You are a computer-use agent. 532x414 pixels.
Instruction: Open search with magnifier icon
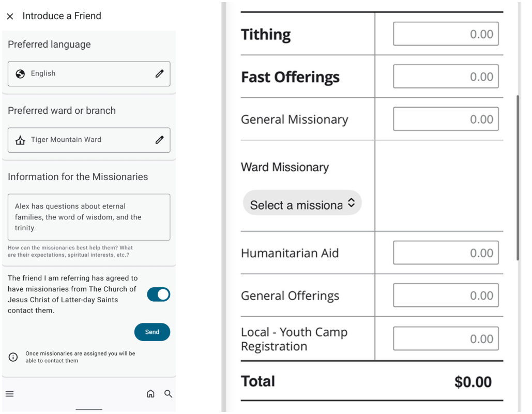168,394
